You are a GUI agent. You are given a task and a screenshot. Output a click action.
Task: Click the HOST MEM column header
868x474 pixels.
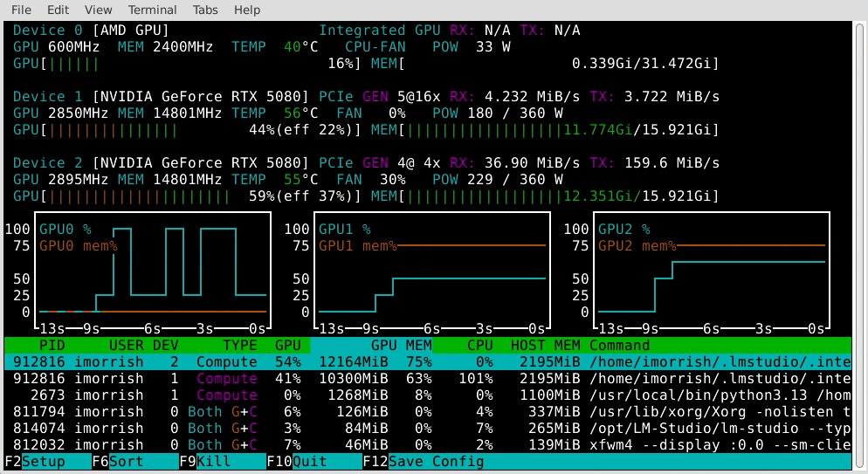coord(545,345)
